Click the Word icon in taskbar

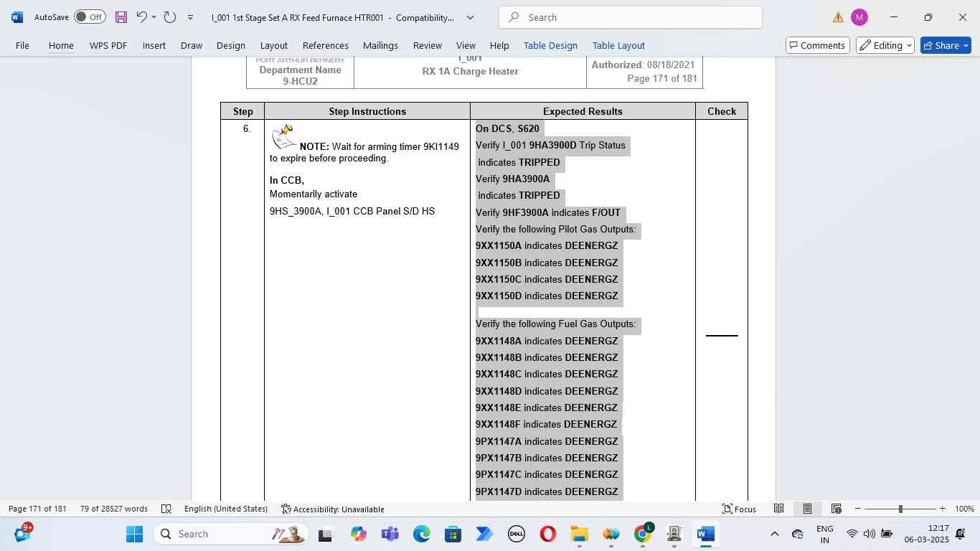click(706, 534)
